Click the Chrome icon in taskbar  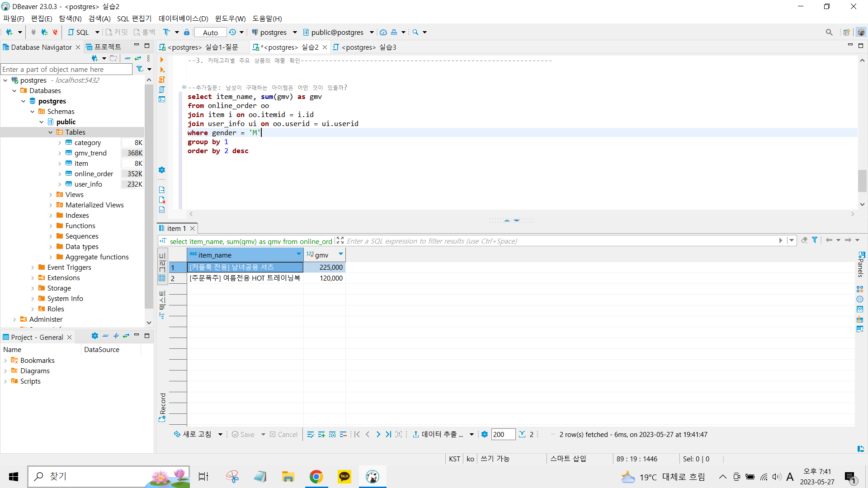[316, 476]
